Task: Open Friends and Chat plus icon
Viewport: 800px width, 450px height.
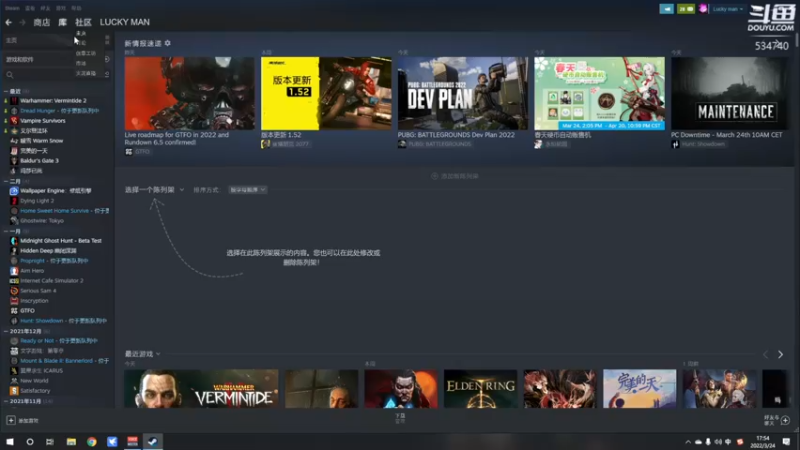Action: [785, 420]
